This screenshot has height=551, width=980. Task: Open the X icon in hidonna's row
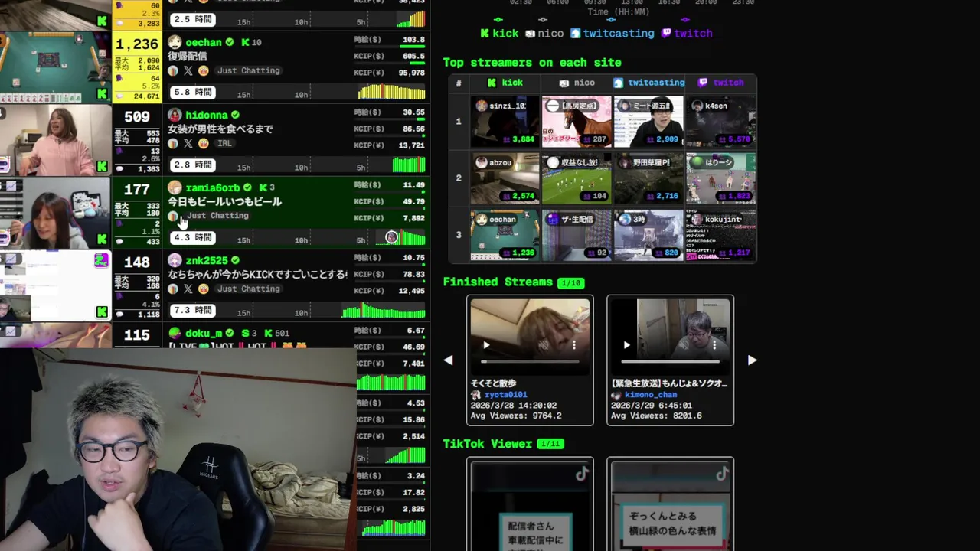[188, 143]
